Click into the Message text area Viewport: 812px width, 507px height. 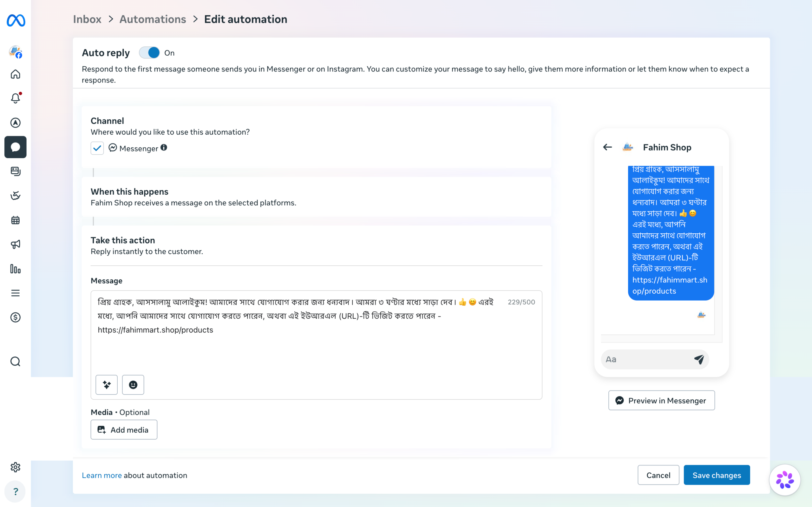[316, 345]
